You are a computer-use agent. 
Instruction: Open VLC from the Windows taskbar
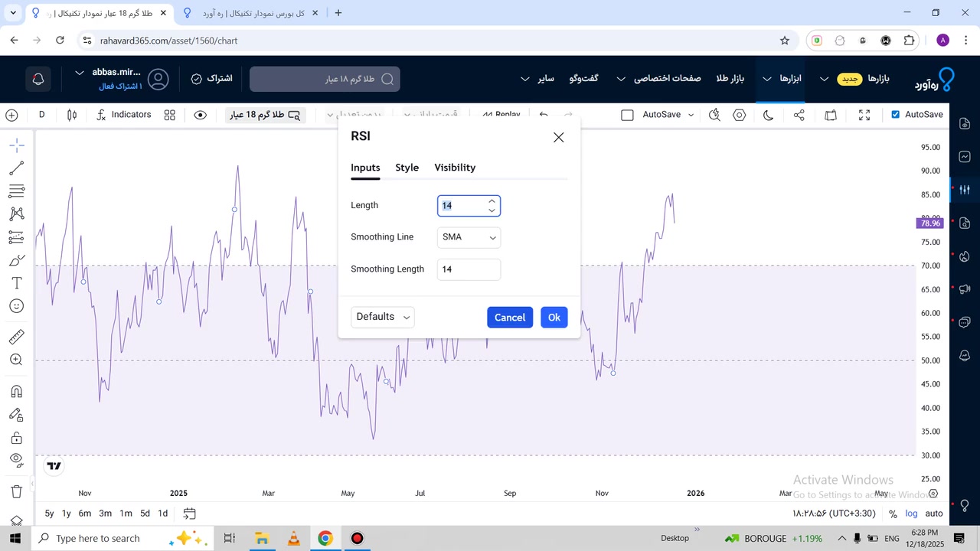coord(293,539)
